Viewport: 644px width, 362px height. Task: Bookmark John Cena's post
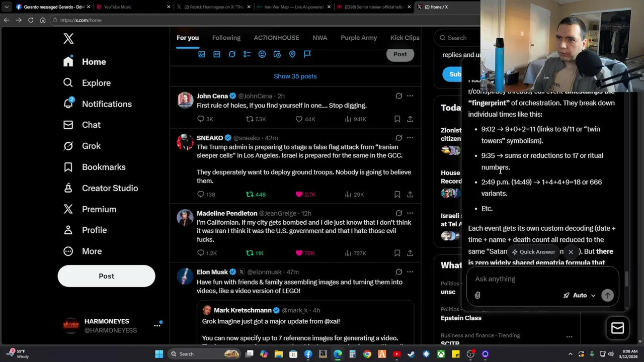pyautogui.click(x=397, y=119)
